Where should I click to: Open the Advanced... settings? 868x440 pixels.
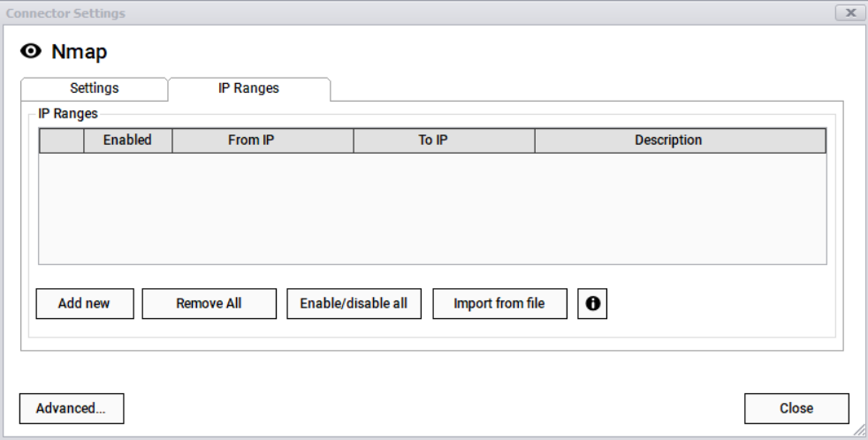point(71,408)
